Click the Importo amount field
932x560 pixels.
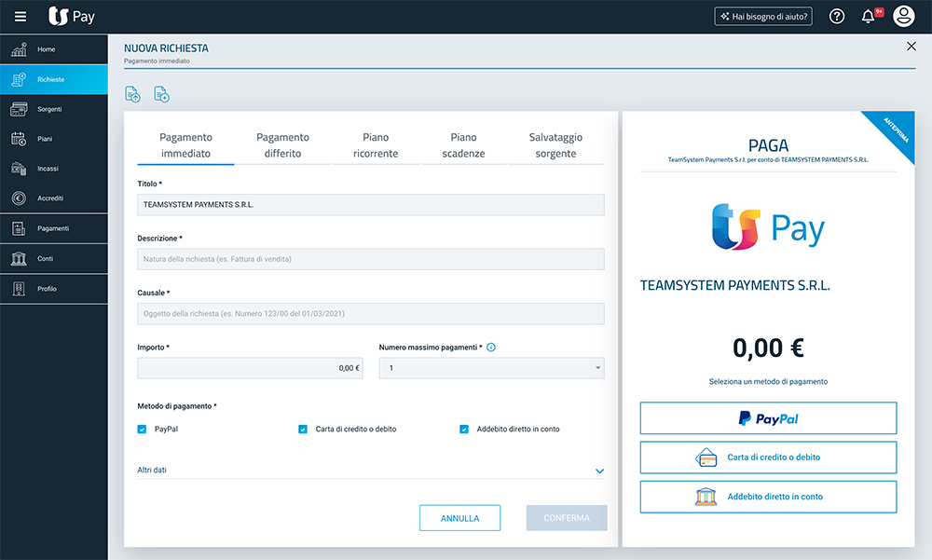click(x=250, y=368)
